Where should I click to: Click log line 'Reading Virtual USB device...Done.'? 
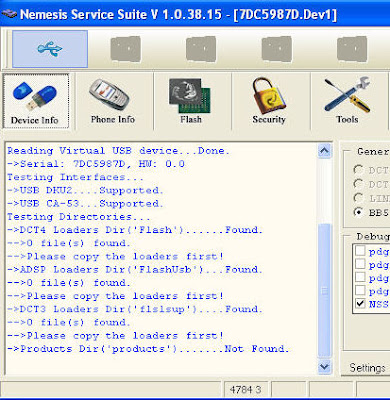tap(118, 151)
